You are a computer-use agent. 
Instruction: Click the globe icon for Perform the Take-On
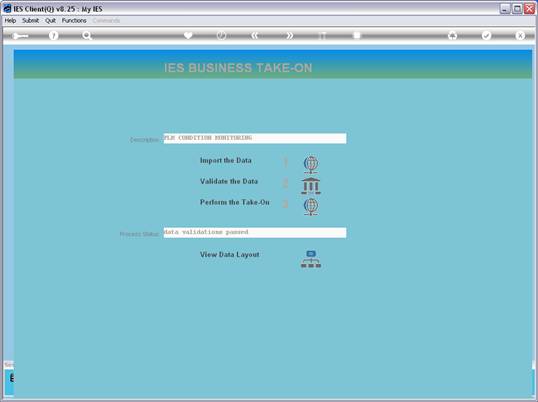[x=311, y=206]
